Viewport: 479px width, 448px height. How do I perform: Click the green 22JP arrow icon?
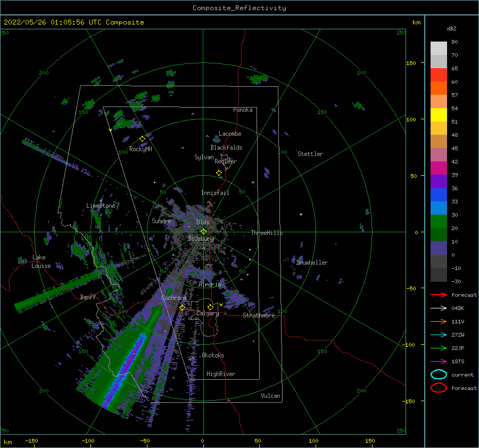(x=439, y=348)
